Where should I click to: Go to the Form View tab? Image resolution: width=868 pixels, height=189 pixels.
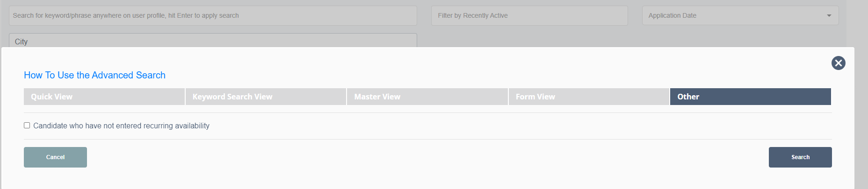tap(588, 97)
